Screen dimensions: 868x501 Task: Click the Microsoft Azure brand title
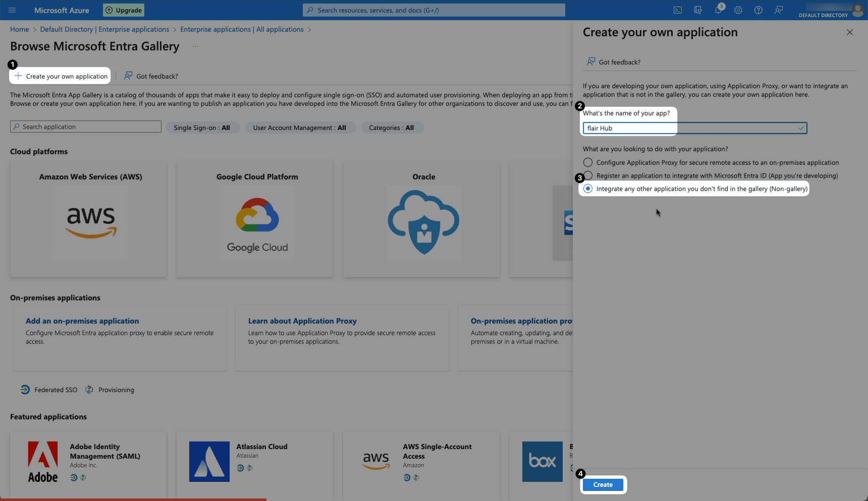[62, 10]
